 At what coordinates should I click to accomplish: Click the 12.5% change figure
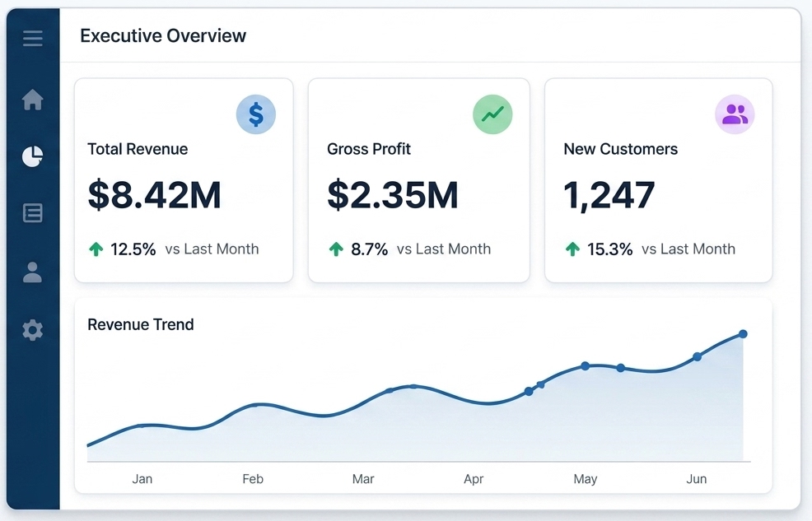pyautogui.click(x=133, y=249)
